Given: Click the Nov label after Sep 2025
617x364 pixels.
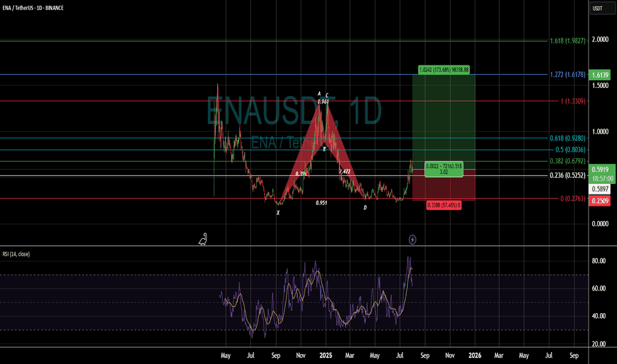Looking at the screenshot, I should (x=450, y=355).
